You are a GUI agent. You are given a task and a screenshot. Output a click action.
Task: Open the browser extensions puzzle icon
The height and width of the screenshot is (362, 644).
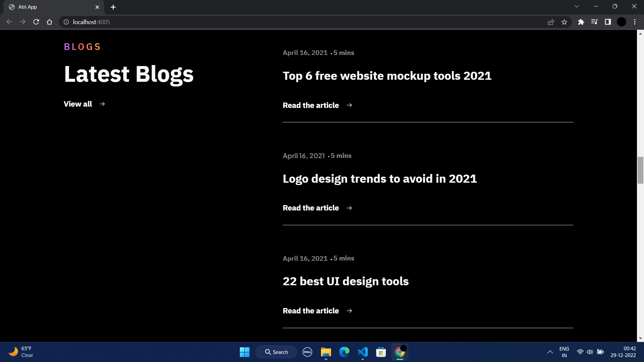click(x=581, y=22)
